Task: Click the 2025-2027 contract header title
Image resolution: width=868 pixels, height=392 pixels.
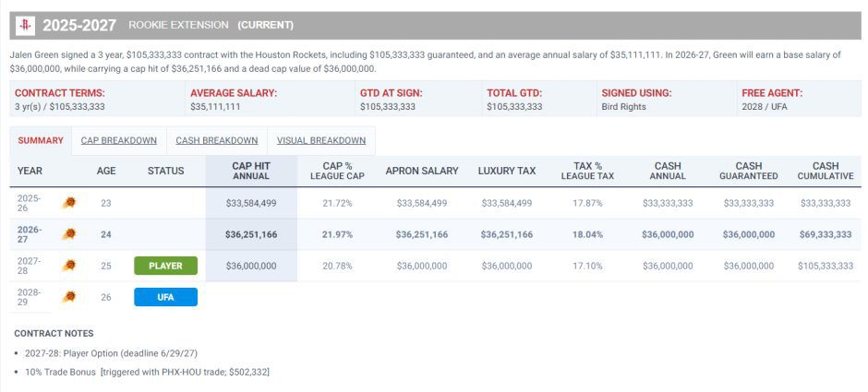Action: click(x=79, y=26)
